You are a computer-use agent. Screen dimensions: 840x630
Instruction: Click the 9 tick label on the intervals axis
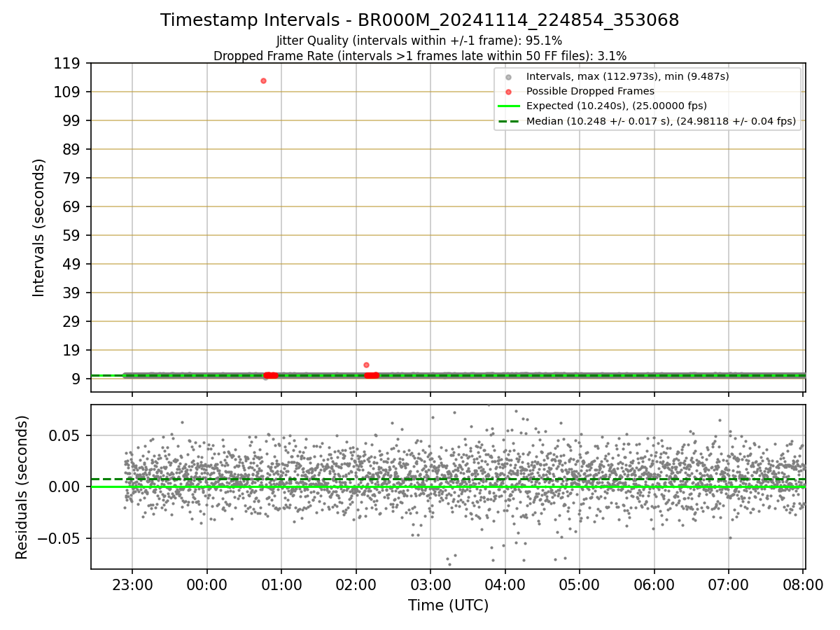point(77,379)
